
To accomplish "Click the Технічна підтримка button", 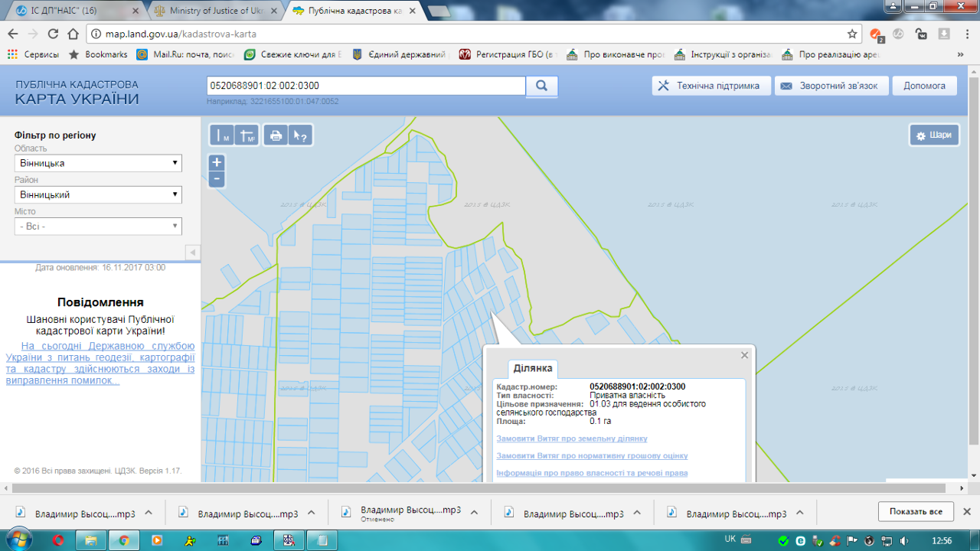I will [x=710, y=86].
